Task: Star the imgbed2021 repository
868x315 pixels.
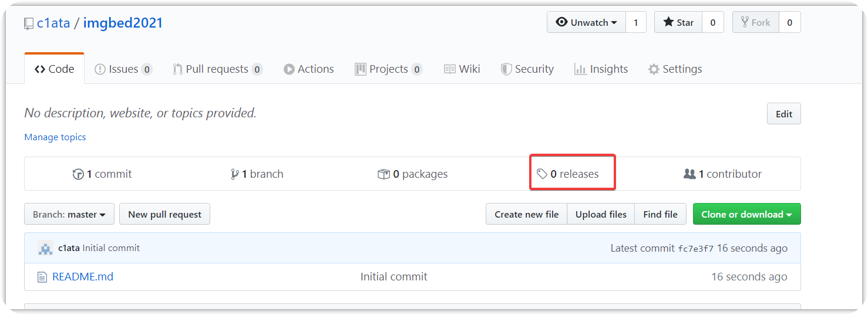Action: (x=678, y=22)
